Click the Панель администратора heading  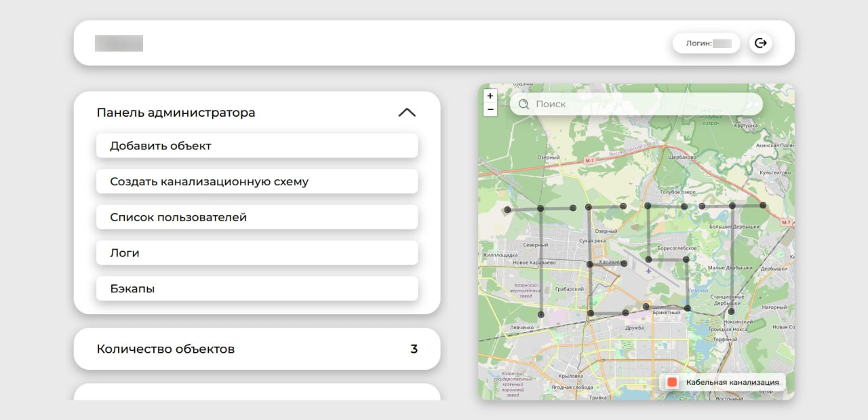(176, 113)
